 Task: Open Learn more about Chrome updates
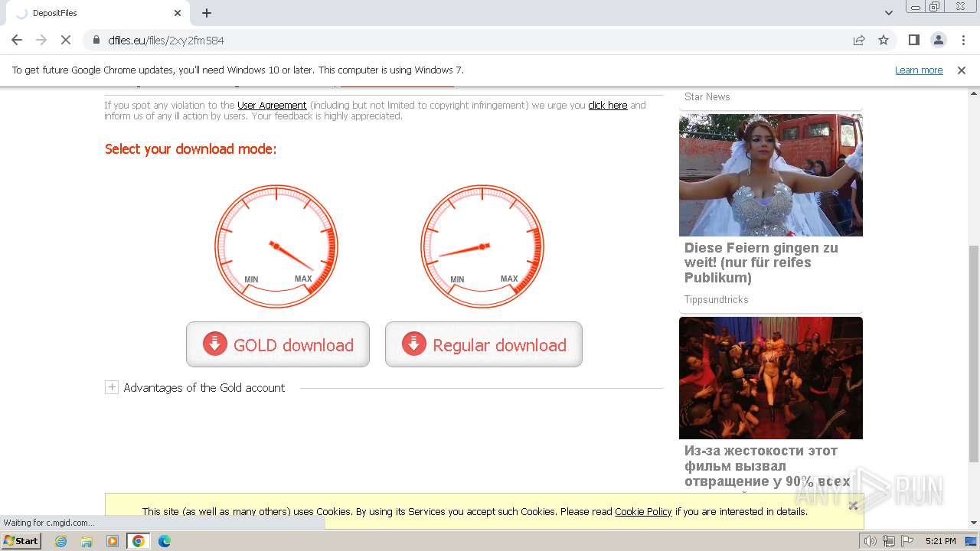click(919, 70)
